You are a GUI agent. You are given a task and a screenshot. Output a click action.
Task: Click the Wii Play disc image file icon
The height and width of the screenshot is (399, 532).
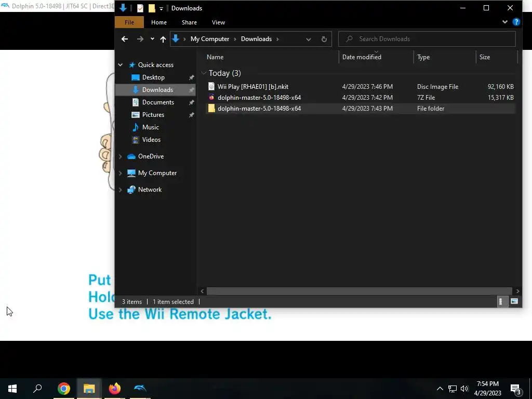point(211,87)
